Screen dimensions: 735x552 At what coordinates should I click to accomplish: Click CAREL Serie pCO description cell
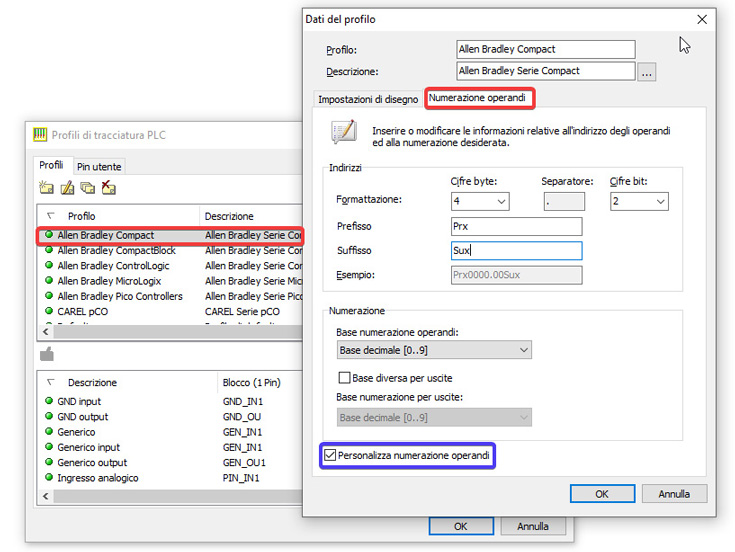pos(242,312)
